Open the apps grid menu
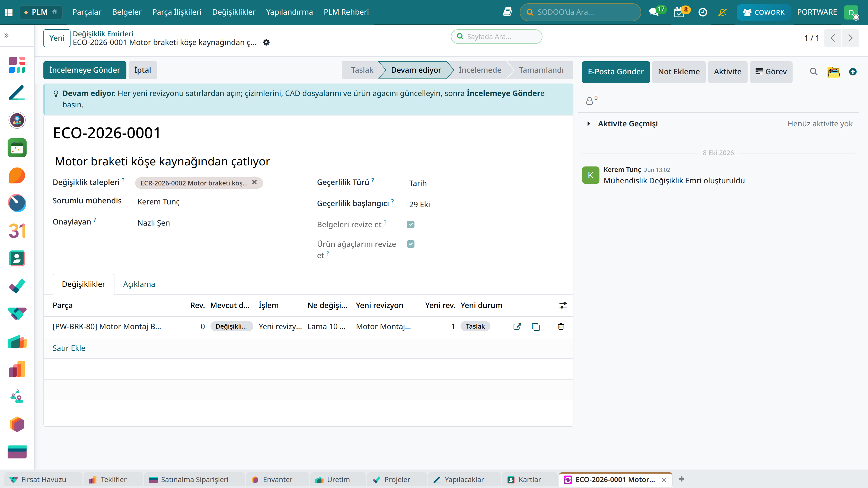Screen dimensions: 868x488 point(9,12)
